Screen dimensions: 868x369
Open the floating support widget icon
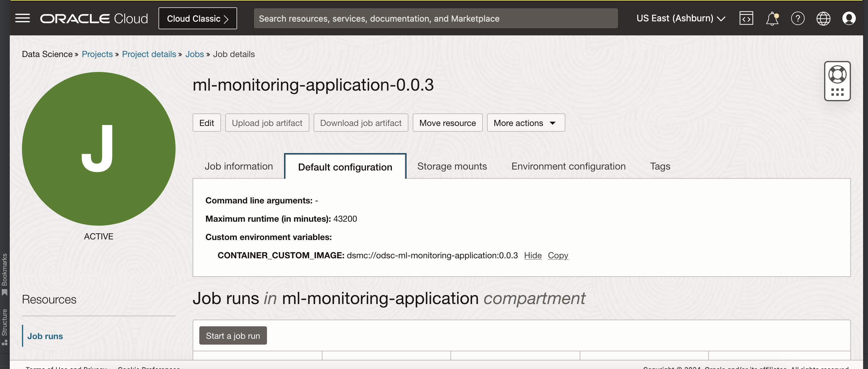pyautogui.click(x=837, y=81)
